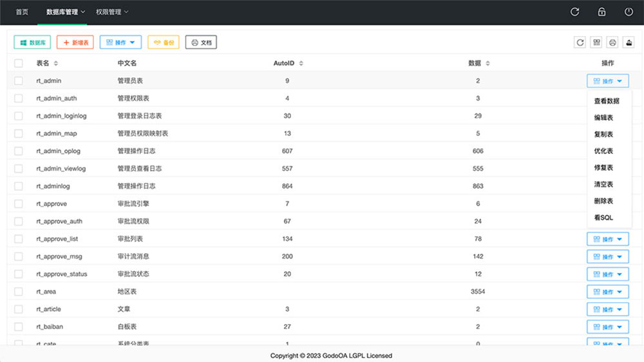Open the toolbar 操作 dropdown
This screenshot has height=362, width=644.
click(x=120, y=43)
